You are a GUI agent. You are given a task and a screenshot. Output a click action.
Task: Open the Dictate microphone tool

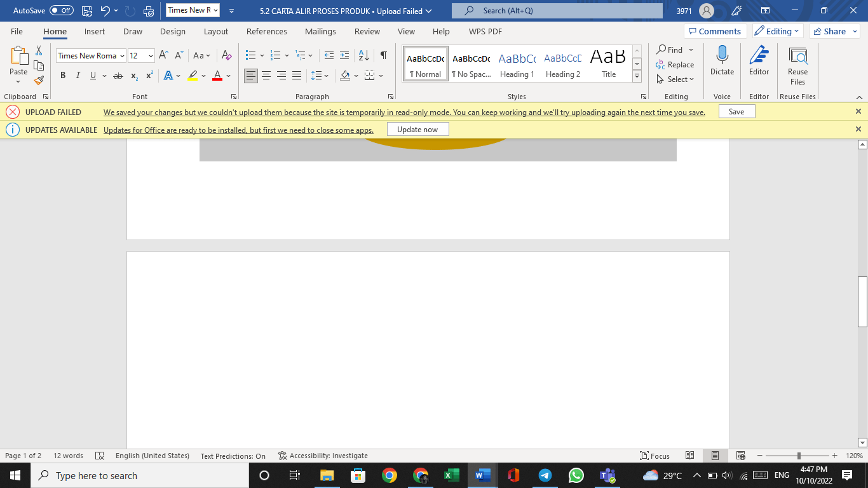pyautogui.click(x=722, y=61)
